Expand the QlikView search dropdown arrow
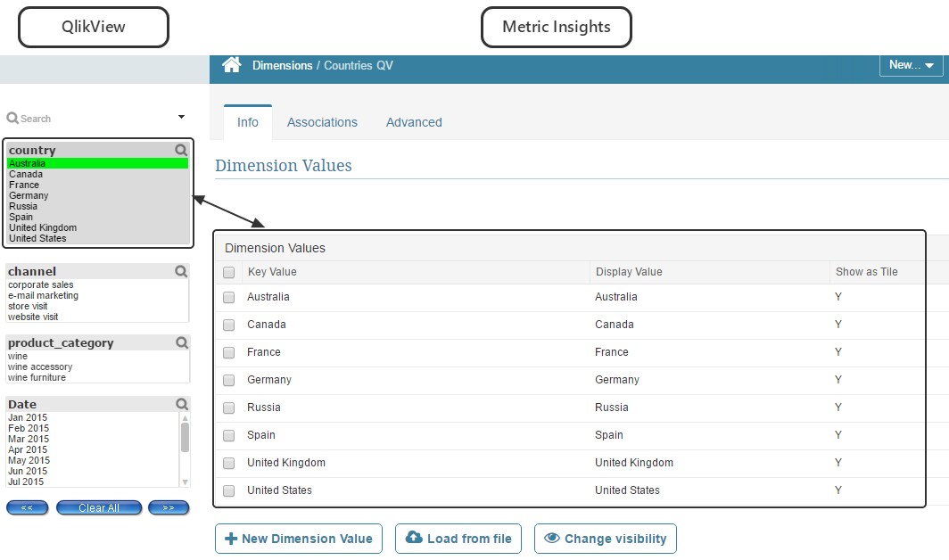 181,117
